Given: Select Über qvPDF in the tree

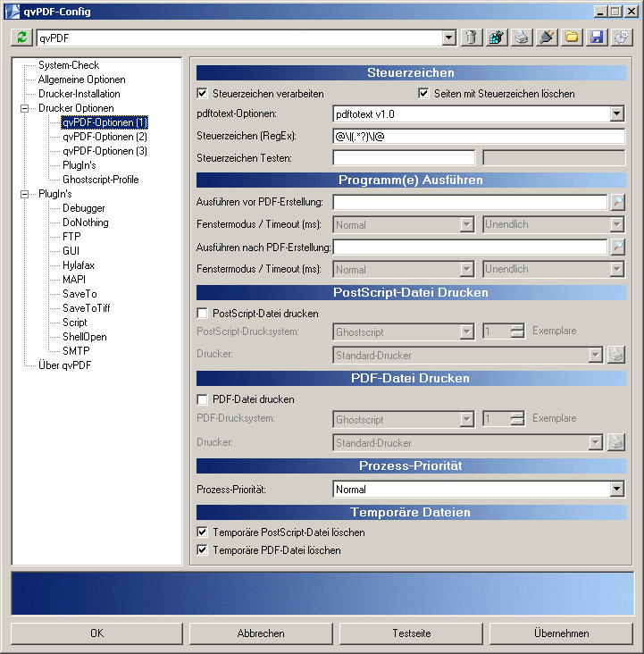Looking at the screenshot, I should (64, 365).
